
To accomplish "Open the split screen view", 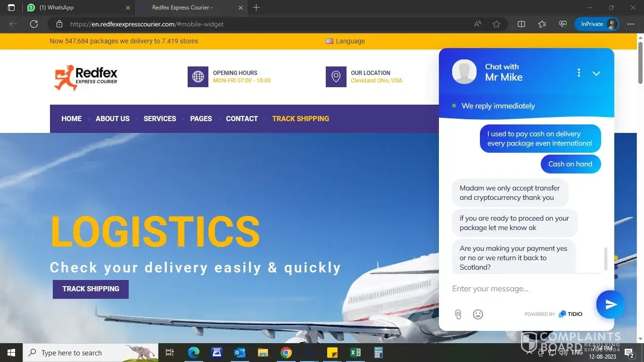I will [521, 24].
